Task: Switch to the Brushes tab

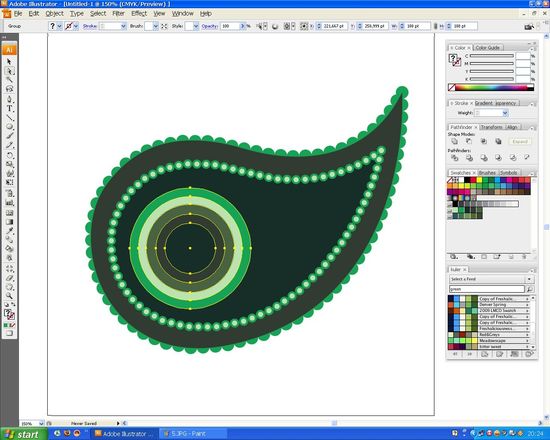Action: tap(487, 173)
